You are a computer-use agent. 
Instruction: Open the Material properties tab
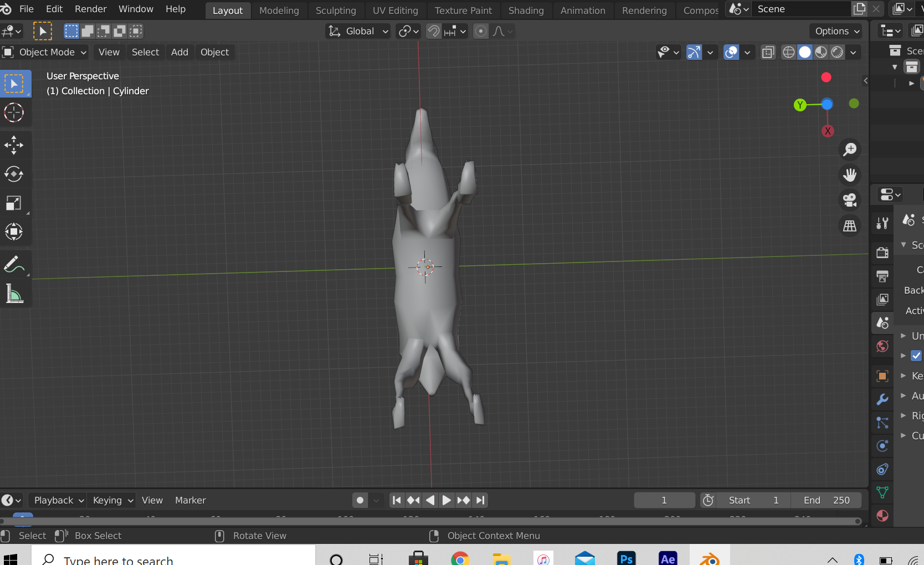pos(882,516)
